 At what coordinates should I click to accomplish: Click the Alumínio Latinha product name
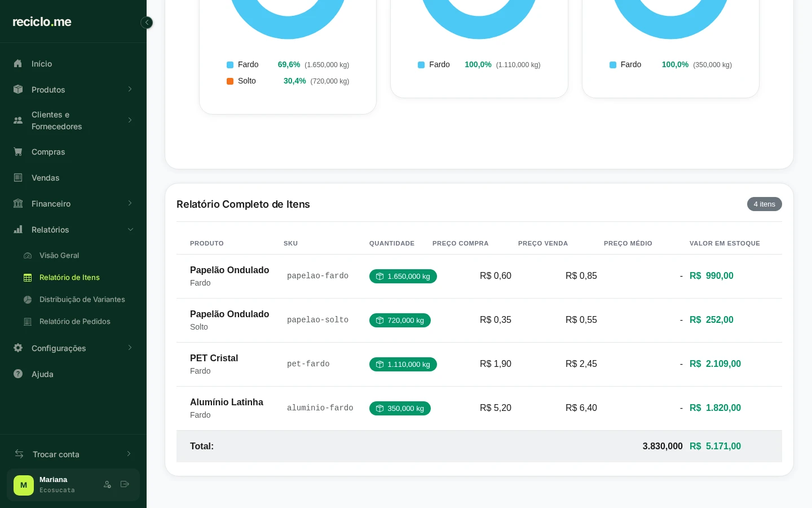227,402
